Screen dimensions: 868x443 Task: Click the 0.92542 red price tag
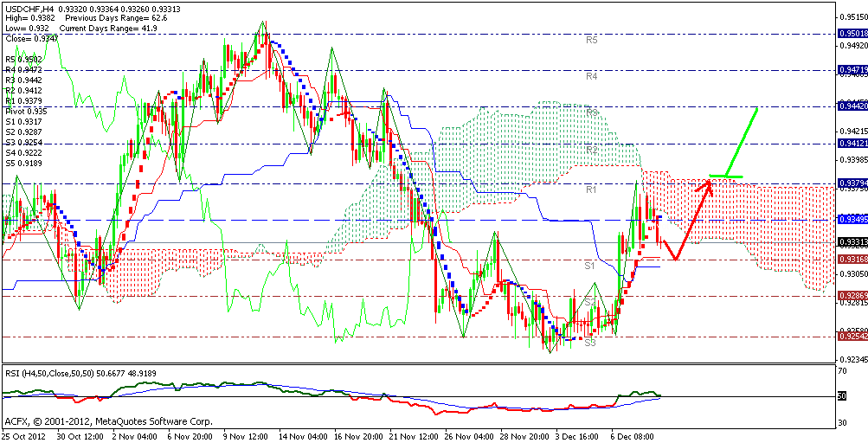click(851, 336)
